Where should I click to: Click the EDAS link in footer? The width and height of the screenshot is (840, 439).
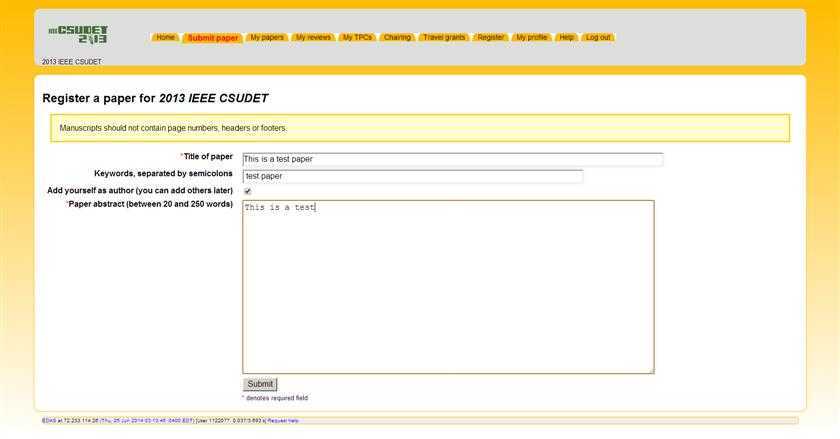(x=49, y=421)
